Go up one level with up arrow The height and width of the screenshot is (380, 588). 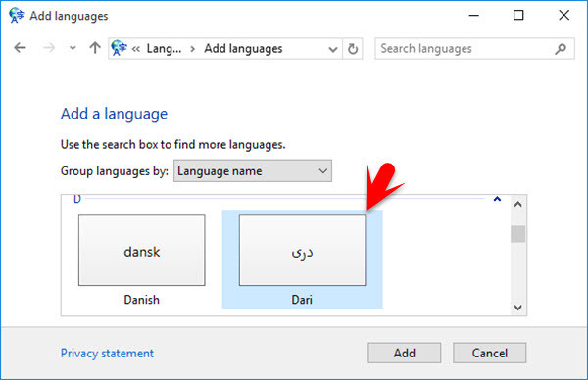click(95, 48)
